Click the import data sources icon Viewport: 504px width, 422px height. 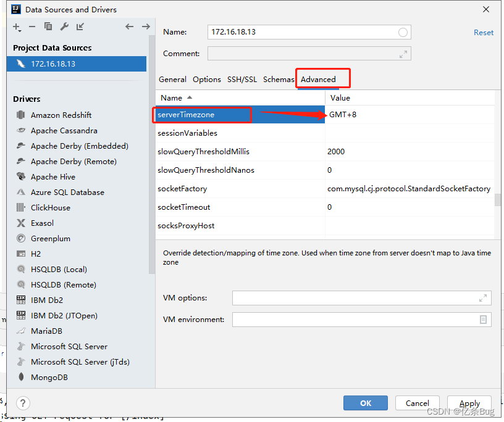[79, 27]
